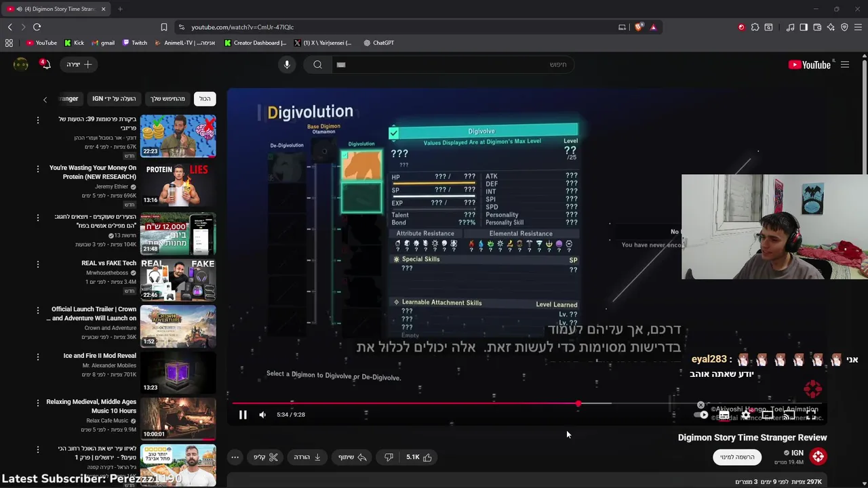Screen dimensions: 868x488
Task: Go back with the browser back arrow
Action: [9, 27]
